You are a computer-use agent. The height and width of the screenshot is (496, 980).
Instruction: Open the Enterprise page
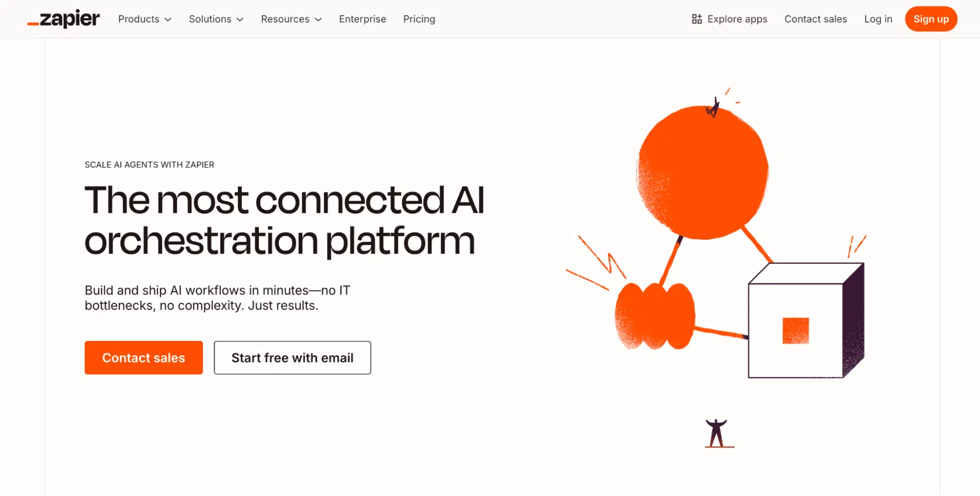pos(362,19)
